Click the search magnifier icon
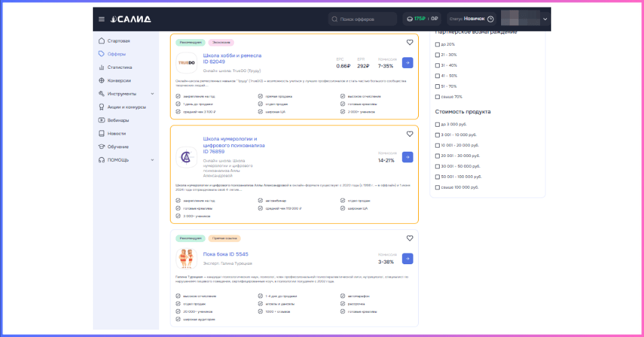The width and height of the screenshot is (644, 337). pyautogui.click(x=334, y=19)
